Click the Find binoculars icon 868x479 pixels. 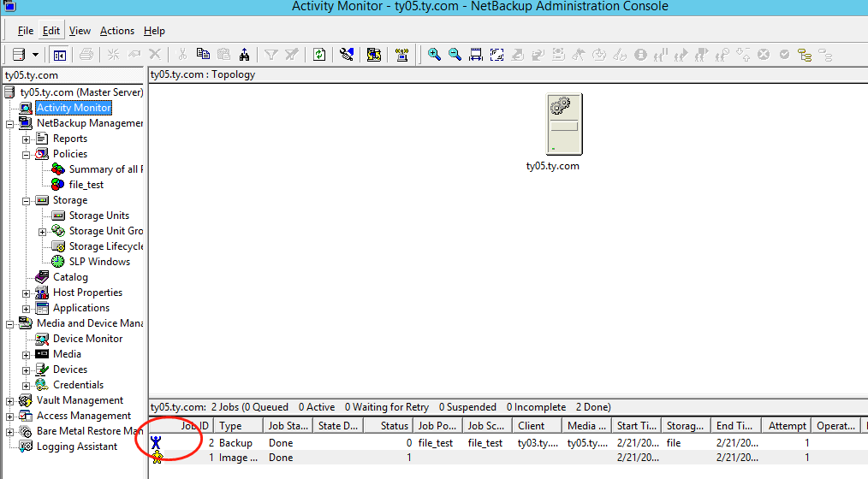[244, 54]
